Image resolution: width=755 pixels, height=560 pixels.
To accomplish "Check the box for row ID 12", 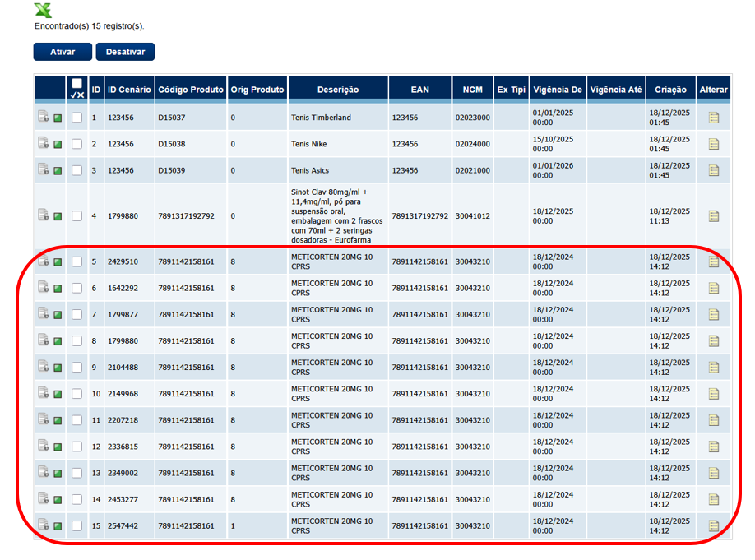I will (77, 447).
